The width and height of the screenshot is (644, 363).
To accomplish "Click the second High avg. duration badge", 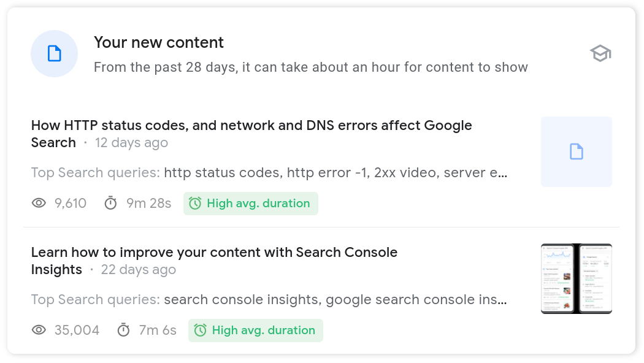I will 256,330.
